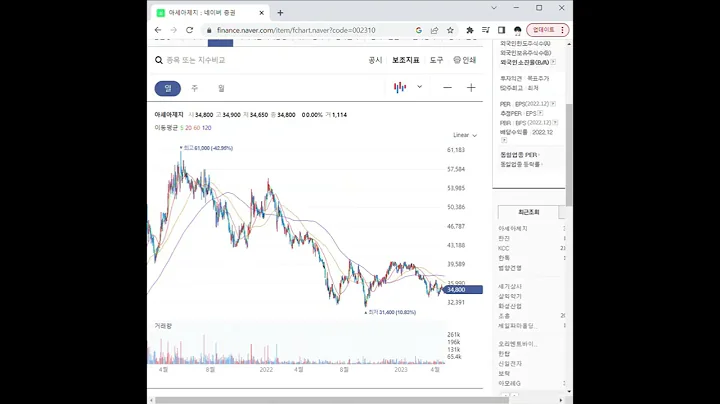Open 아세아제지 in recent list
Image resolution: width=720 pixels, height=404 pixels.
pos(513,228)
